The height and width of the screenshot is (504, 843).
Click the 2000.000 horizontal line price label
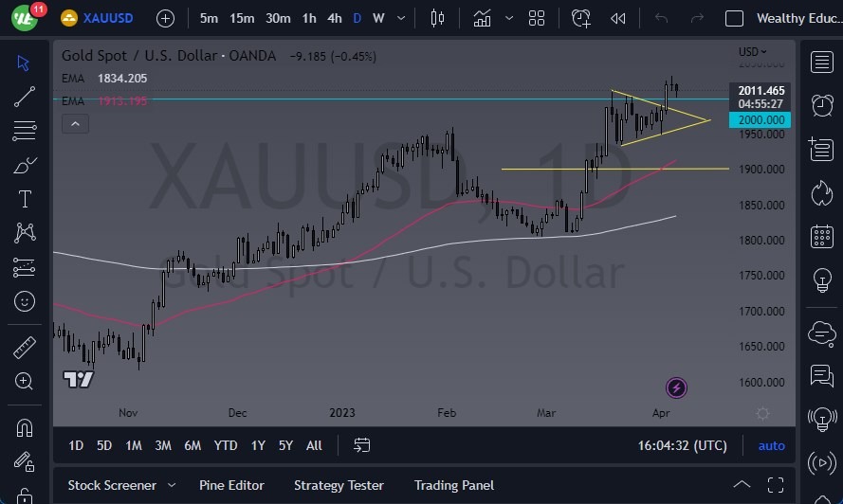click(x=760, y=119)
